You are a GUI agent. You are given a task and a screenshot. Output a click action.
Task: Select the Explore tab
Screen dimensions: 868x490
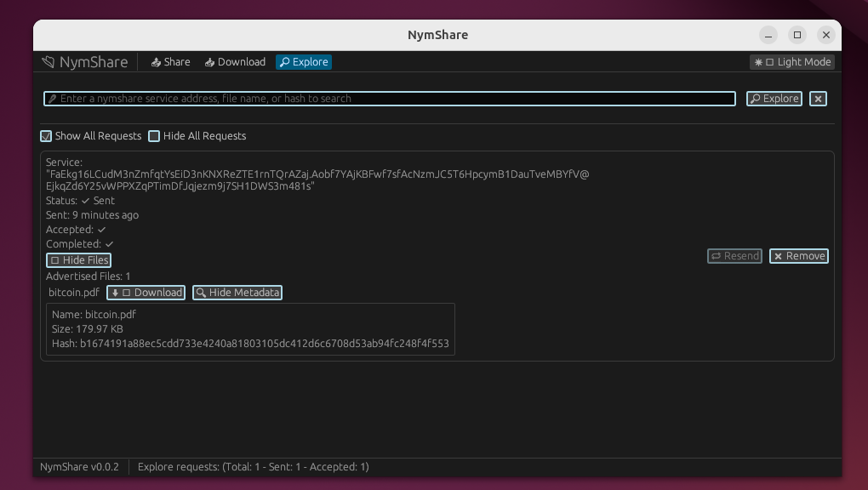pyautogui.click(x=304, y=62)
